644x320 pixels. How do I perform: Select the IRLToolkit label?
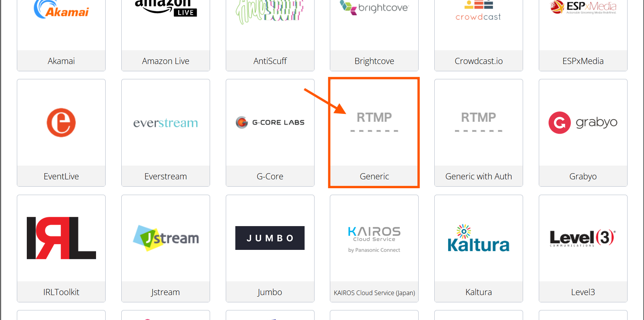pyautogui.click(x=61, y=292)
